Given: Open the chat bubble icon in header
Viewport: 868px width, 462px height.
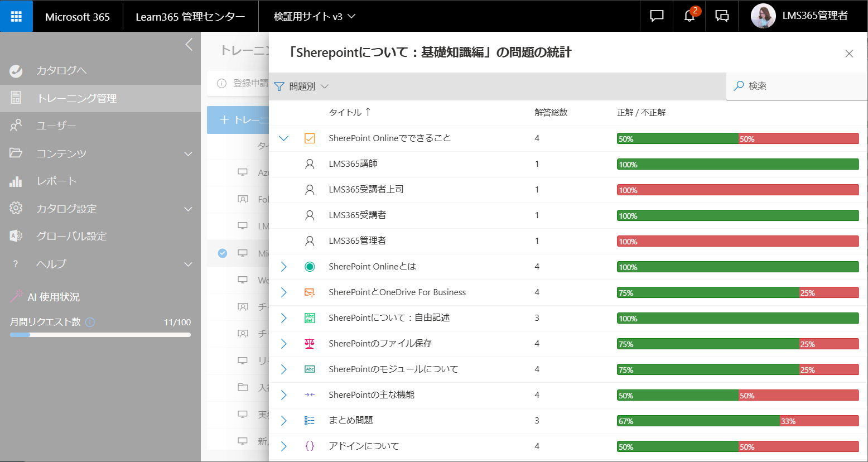Looking at the screenshot, I should [x=657, y=16].
